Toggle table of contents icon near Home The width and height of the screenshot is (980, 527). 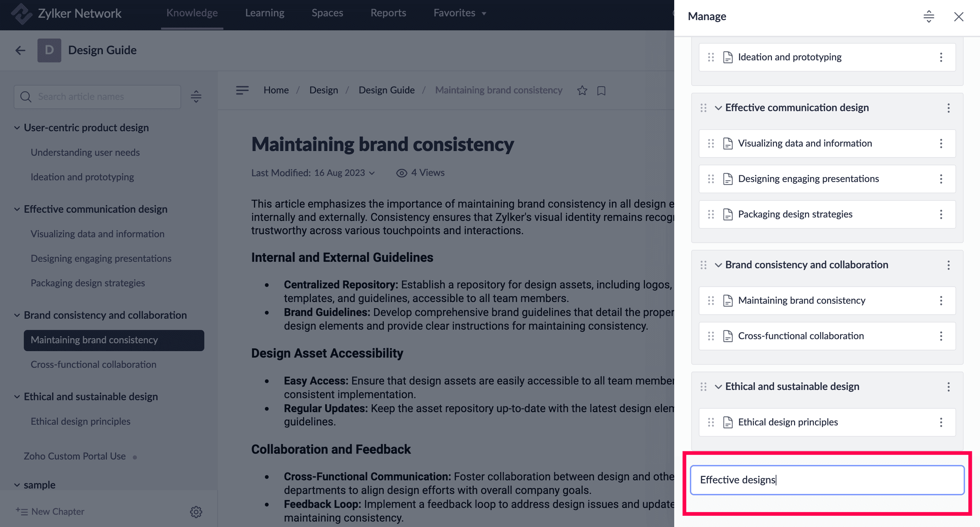[x=242, y=90]
